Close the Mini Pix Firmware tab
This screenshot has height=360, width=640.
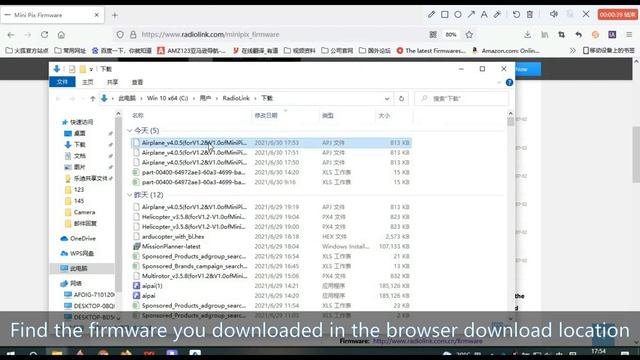point(97,15)
